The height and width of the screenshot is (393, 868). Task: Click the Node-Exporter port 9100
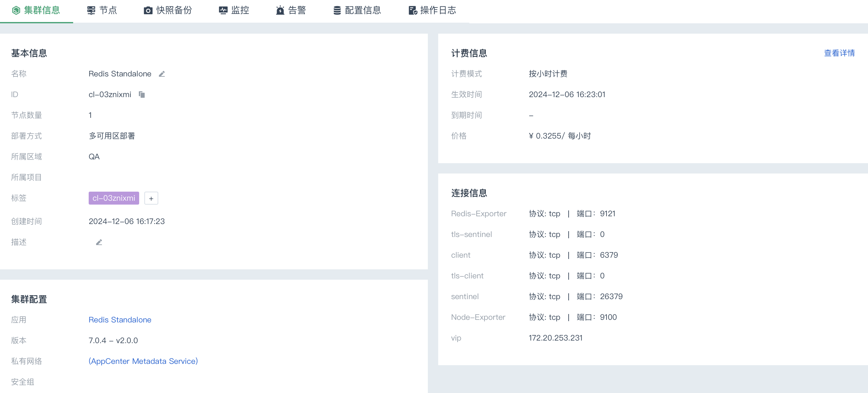(x=608, y=318)
